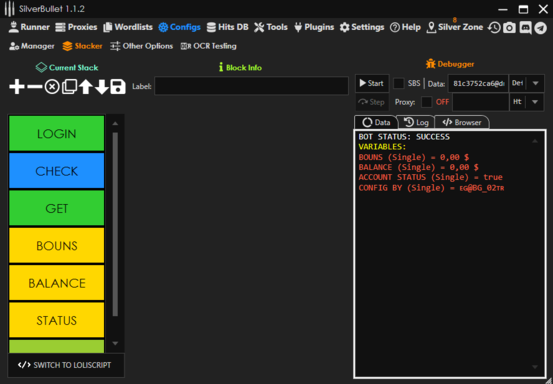Edit the debugger Data input field

(478, 84)
